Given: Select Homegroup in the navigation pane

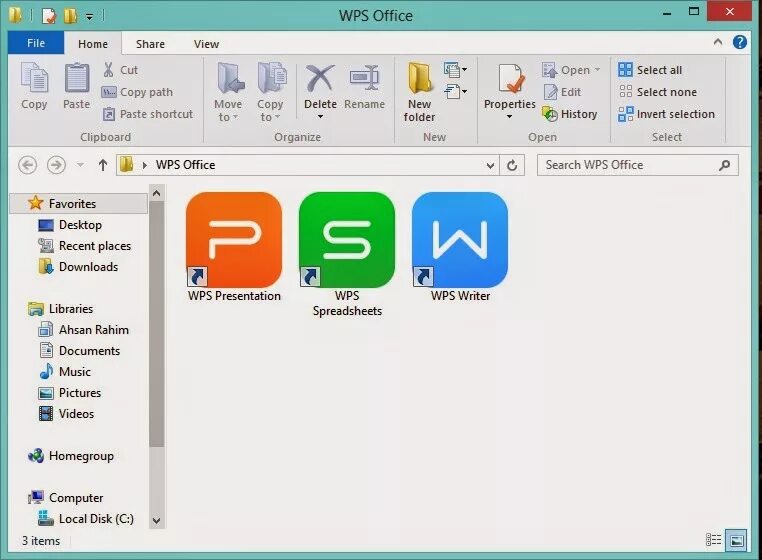Looking at the screenshot, I should point(71,456).
